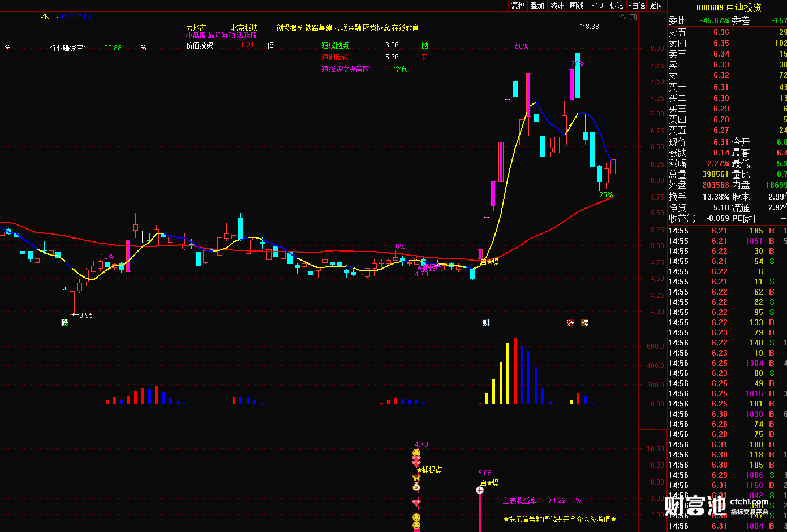Click the white T marker near the 7.25 candle
The height and width of the screenshot is (532, 787).
point(508,102)
